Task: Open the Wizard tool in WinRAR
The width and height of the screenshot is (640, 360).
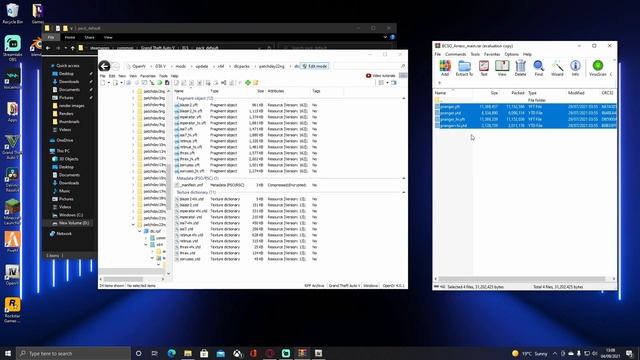Action: pyautogui.click(x=557, y=68)
